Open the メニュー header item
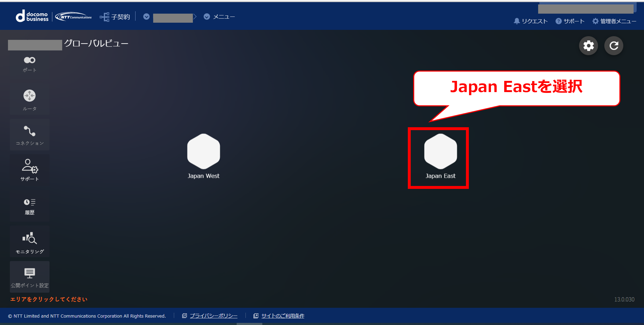 [224, 17]
